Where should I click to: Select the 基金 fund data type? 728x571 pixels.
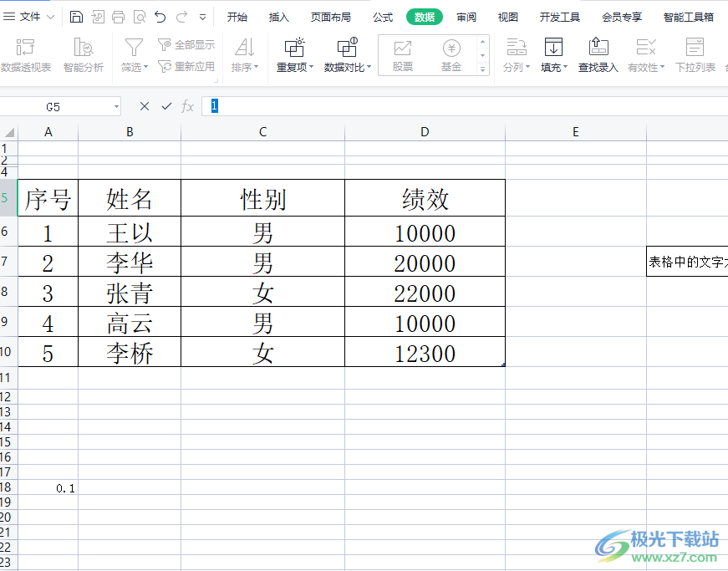point(451,55)
